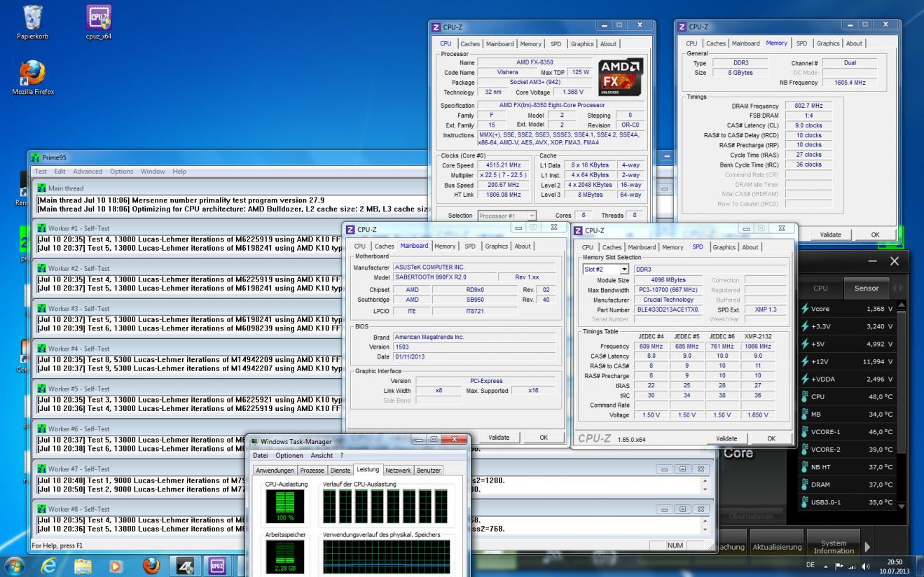Click the CPU thermometer sensor icon
The width and height of the screenshot is (924, 577).
pos(805,396)
